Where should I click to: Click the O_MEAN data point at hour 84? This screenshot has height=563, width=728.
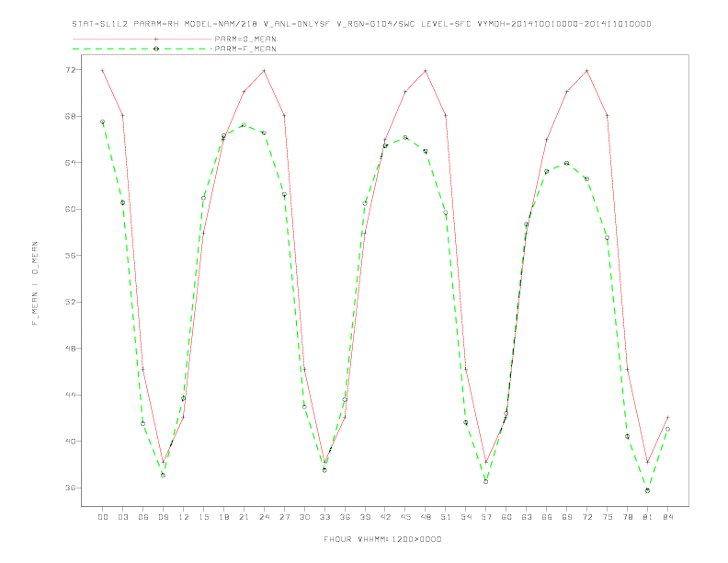667,417
